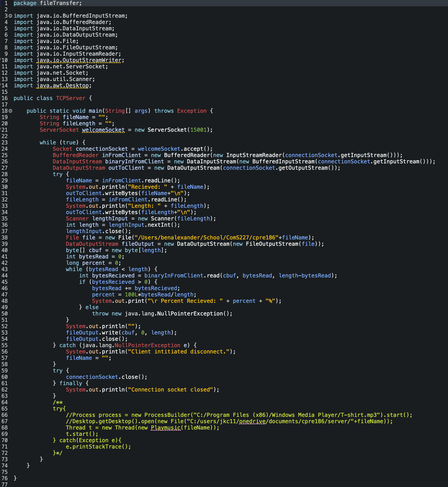The image size is (448, 487).
Task: Click the 'String fileLength' declaration
Action: point(77,124)
